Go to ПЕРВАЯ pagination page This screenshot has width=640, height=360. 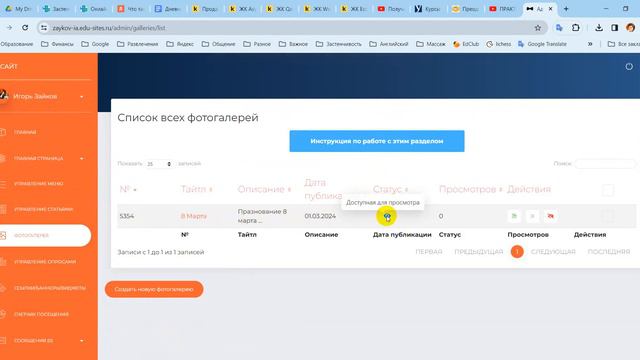(429, 252)
